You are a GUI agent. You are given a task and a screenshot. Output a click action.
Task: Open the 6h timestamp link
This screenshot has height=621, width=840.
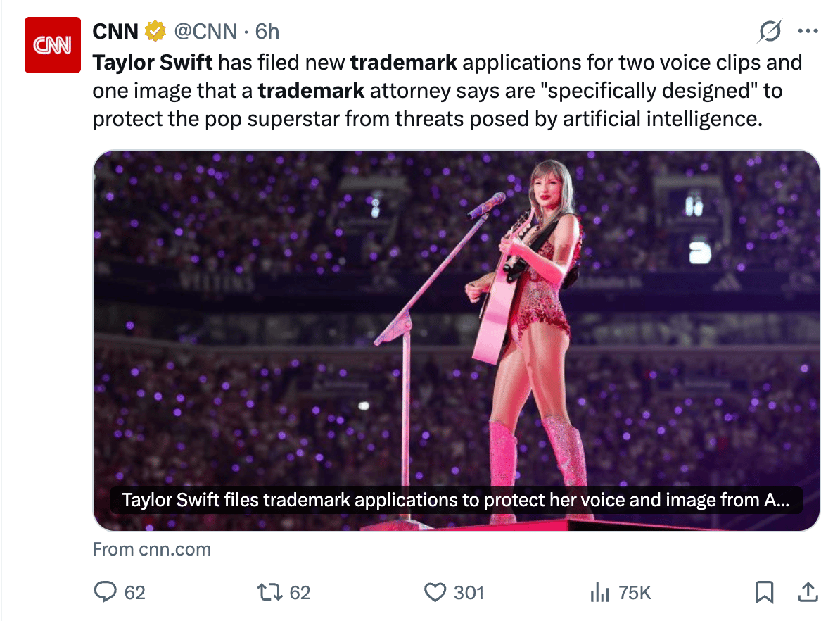(x=267, y=31)
